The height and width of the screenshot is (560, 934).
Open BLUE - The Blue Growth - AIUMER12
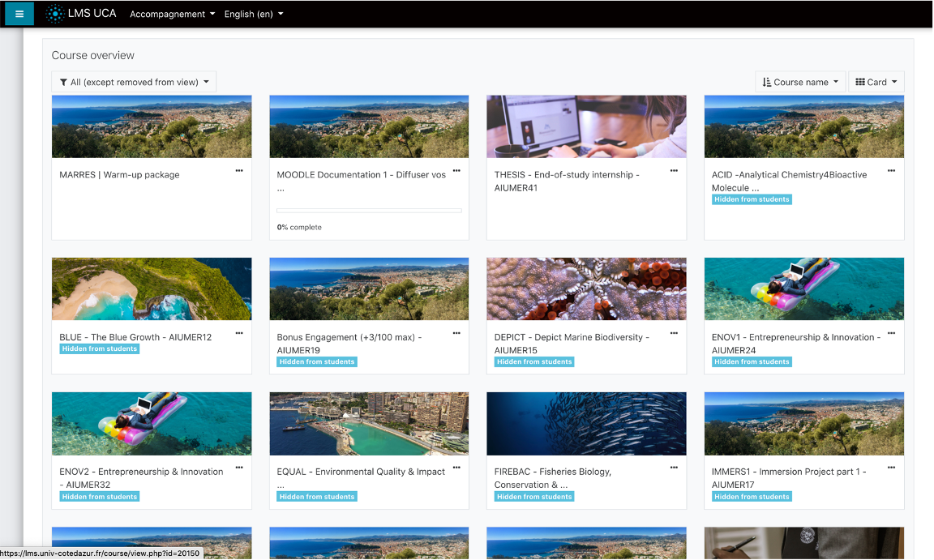[135, 337]
